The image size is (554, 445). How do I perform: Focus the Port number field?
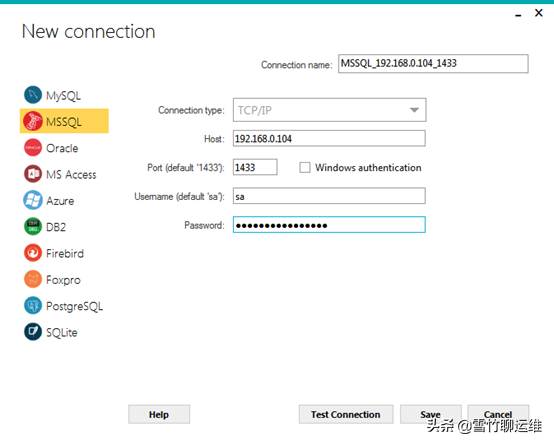pyautogui.click(x=255, y=167)
